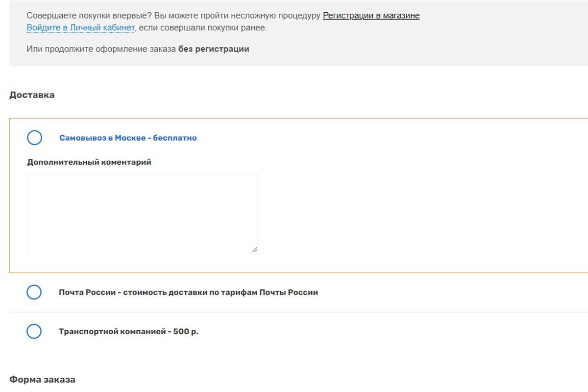Focus the Дополнительный коментарий text area
This screenshot has height=392, width=588.
click(x=142, y=213)
